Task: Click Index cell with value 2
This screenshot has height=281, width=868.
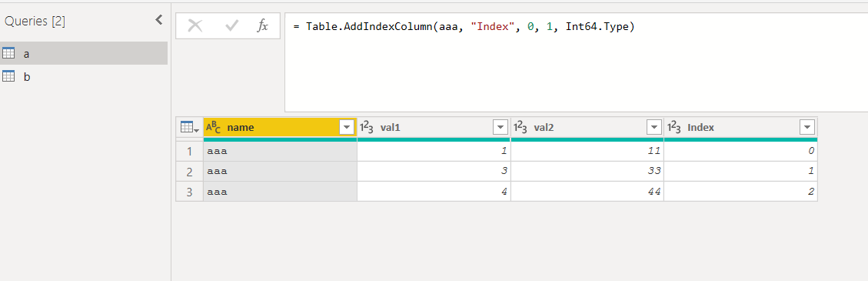Action: click(740, 192)
